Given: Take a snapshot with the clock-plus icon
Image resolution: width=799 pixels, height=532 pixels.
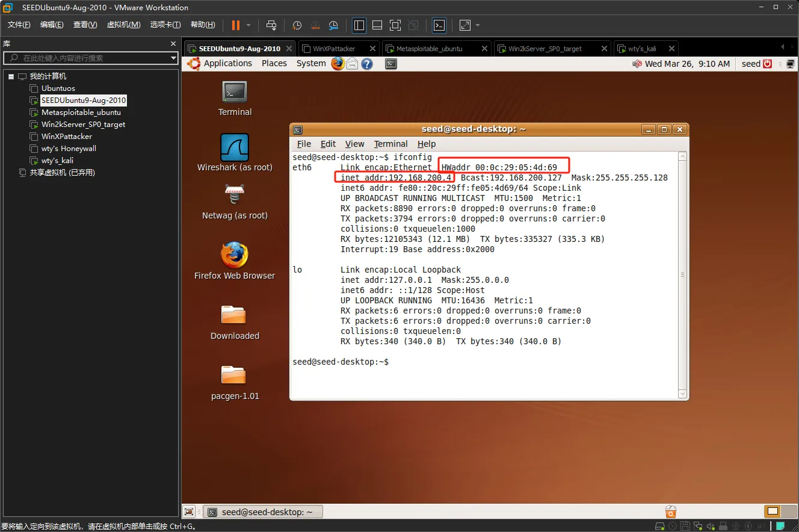Looking at the screenshot, I should (x=297, y=25).
